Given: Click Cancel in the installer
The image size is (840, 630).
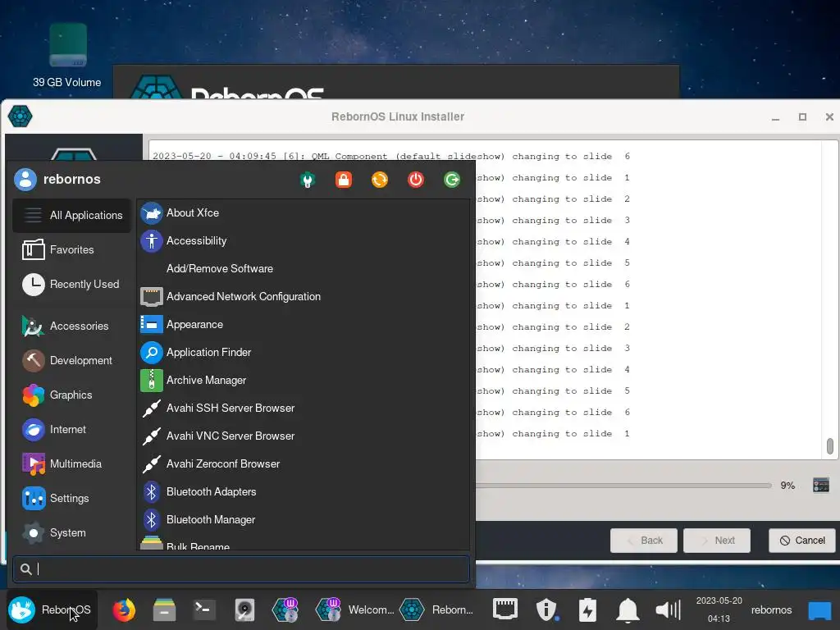Looking at the screenshot, I should coord(802,541).
